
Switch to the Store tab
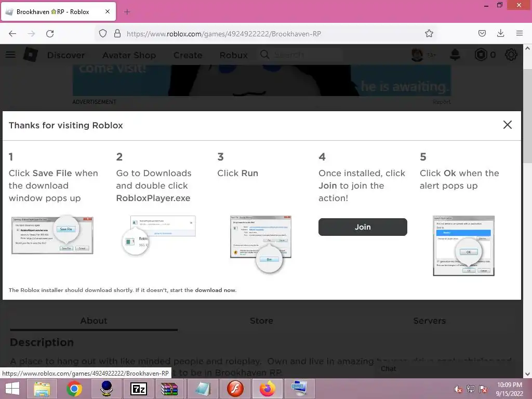click(261, 321)
